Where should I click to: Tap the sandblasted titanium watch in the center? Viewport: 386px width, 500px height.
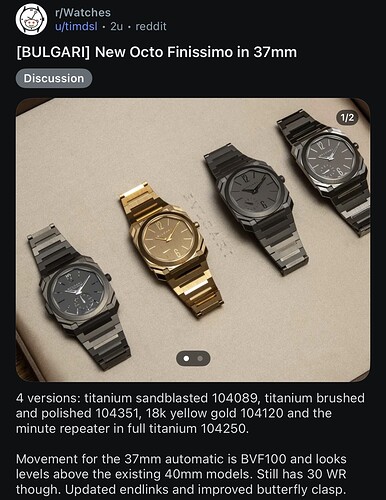pos(256,208)
